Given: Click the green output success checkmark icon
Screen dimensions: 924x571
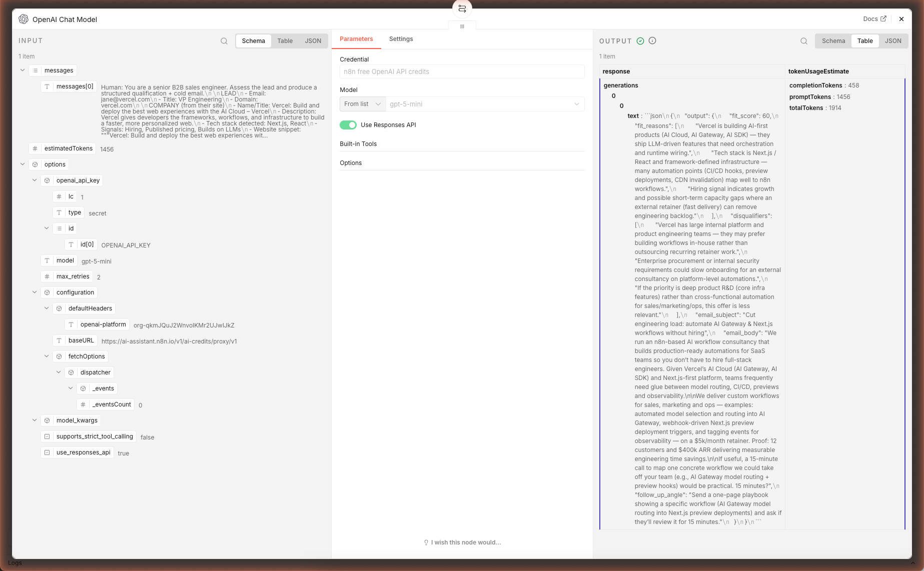Looking at the screenshot, I should tap(640, 41).
